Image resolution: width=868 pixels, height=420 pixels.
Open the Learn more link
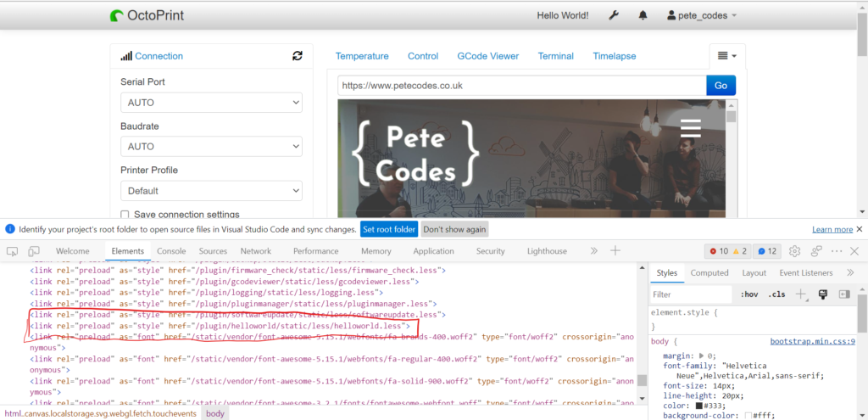(x=832, y=229)
